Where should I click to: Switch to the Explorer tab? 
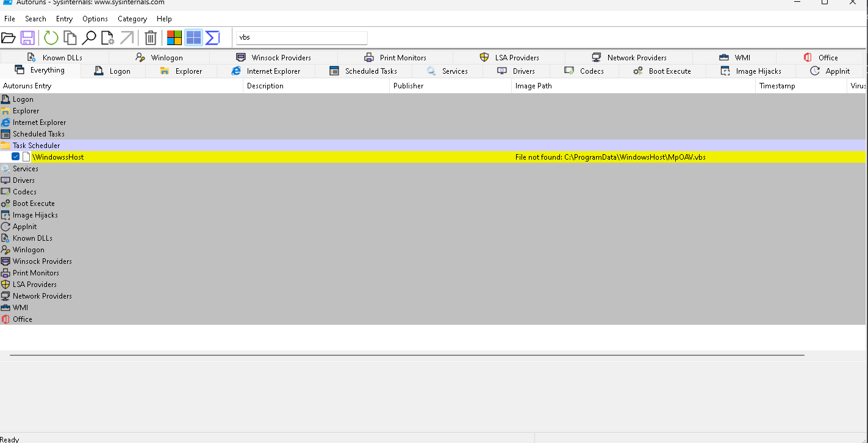coord(181,71)
